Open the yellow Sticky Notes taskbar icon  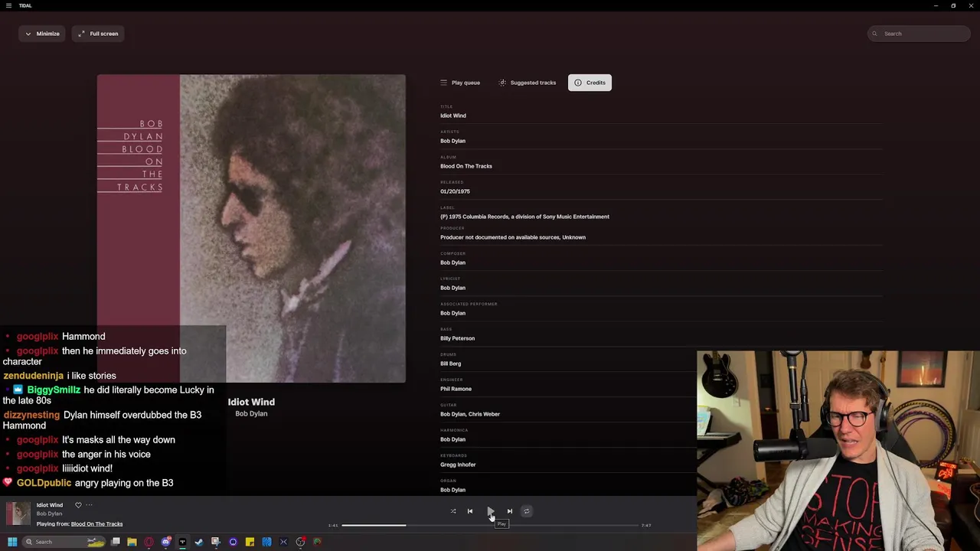click(x=250, y=542)
